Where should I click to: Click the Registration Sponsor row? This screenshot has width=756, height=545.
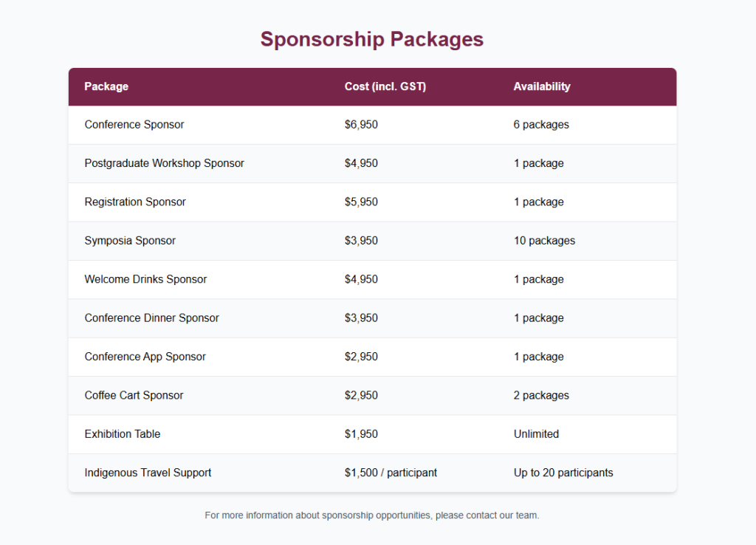tap(372, 202)
